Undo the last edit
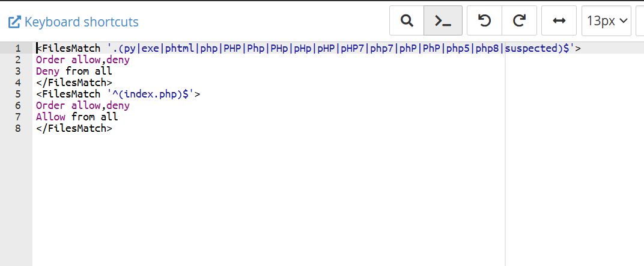The width and height of the screenshot is (644, 266). click(x=484, y=21)
